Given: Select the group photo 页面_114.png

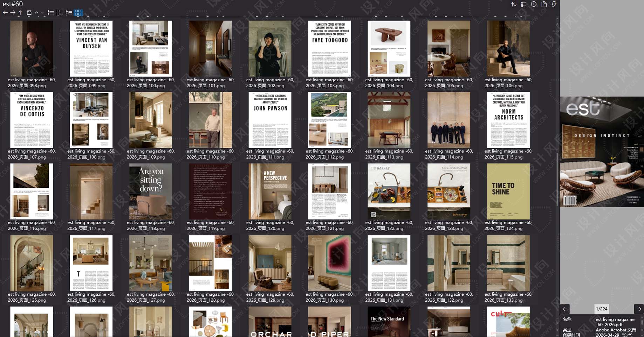Looking at the screenshot, I should pos(448,120).
